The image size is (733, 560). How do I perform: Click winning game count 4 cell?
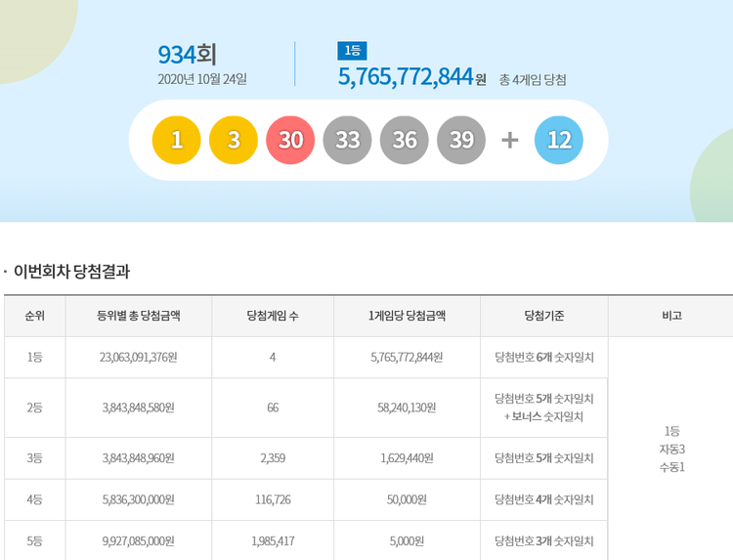tap(273, 357)
